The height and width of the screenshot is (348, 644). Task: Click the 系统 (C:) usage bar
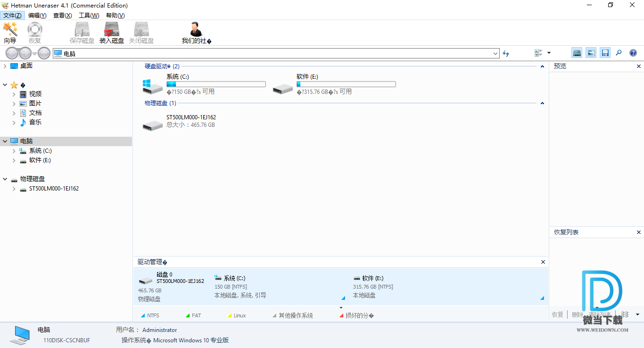(x=216, y=84)
